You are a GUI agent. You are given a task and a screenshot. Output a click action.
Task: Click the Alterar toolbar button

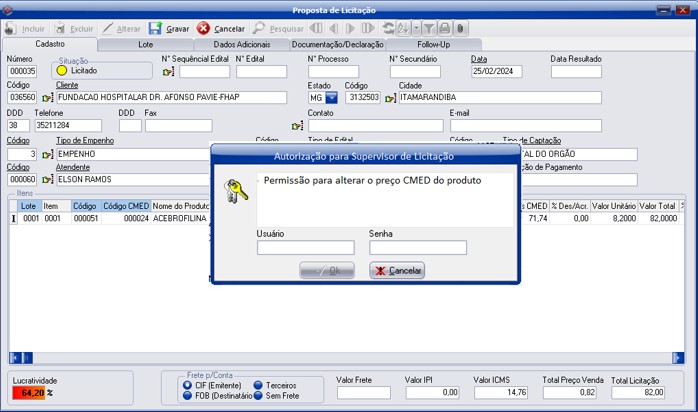[x=121, y=29]
